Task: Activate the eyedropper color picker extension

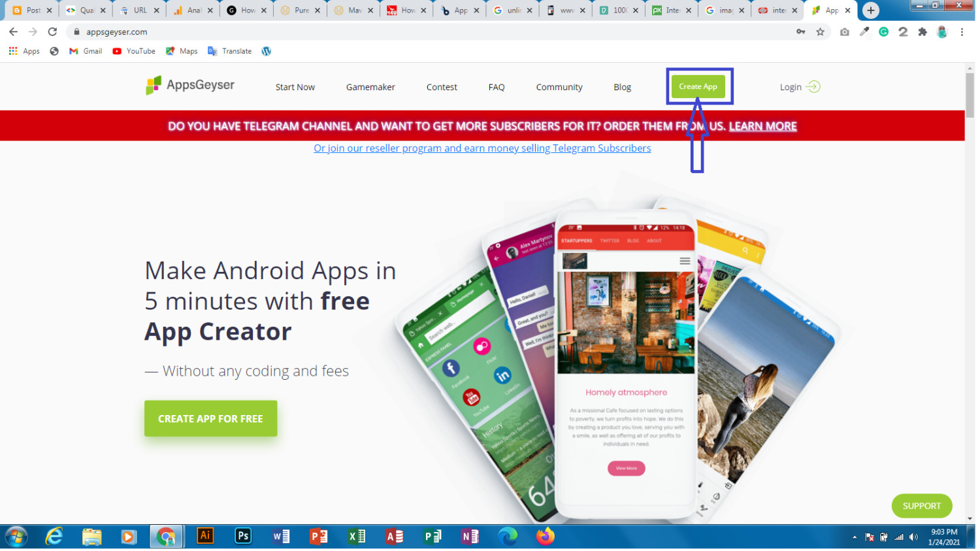Action: tap(864, 31)
